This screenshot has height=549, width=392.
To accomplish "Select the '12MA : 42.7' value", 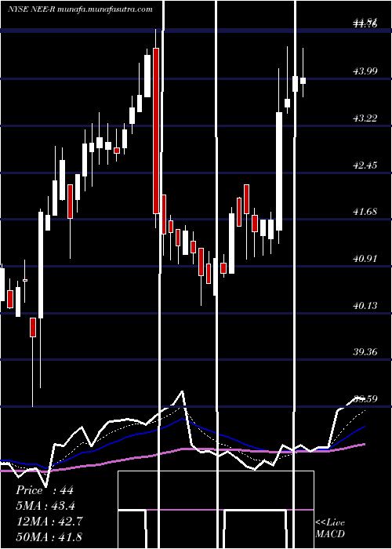I will coord(49,522).
